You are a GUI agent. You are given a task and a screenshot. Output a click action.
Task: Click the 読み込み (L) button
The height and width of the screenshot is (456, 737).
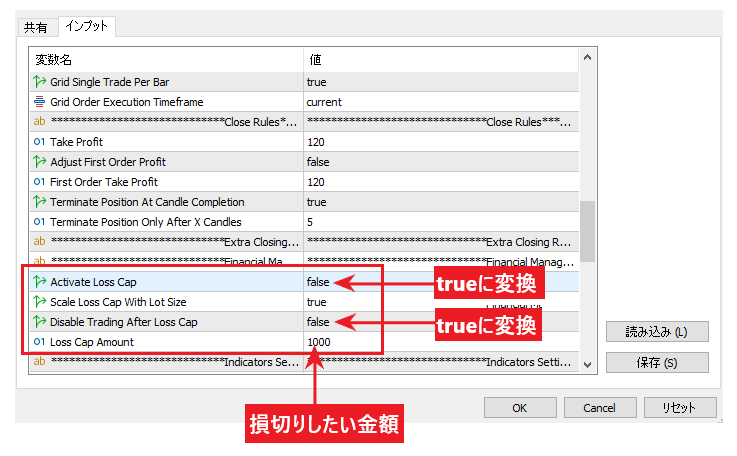tap(657, 332)
